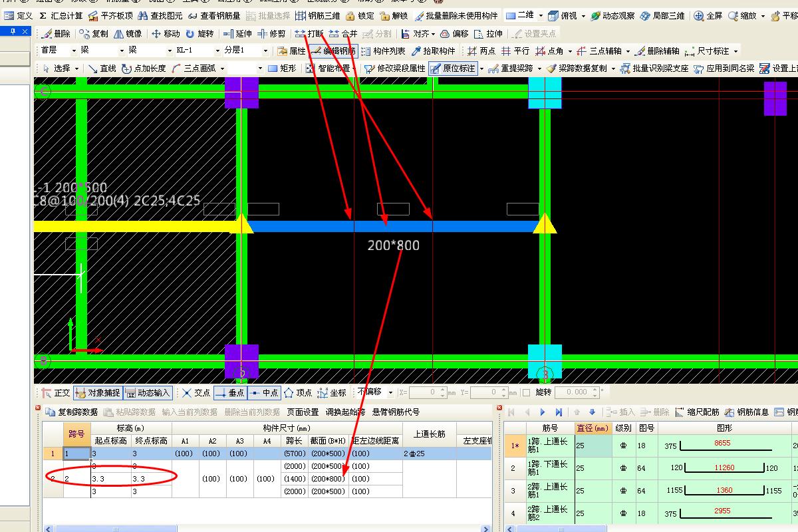Select 打断 break tool
Screen dimensions: 798x532
[x=309, y=33]
